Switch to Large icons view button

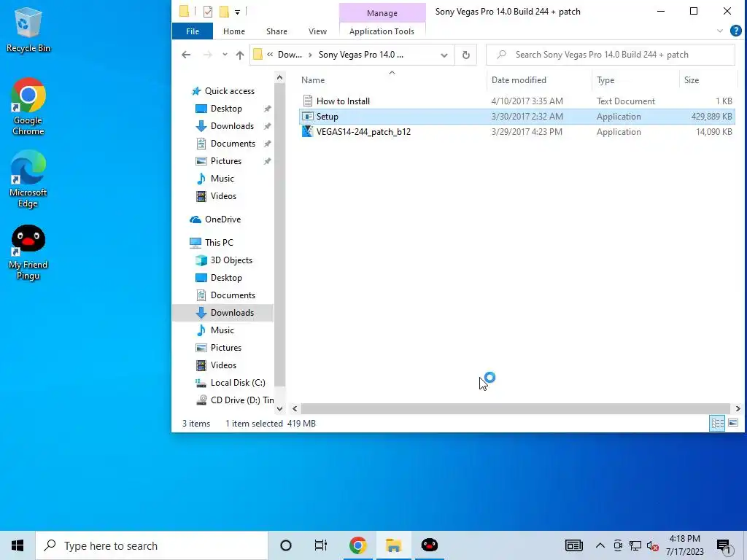(x=733, y=424)
